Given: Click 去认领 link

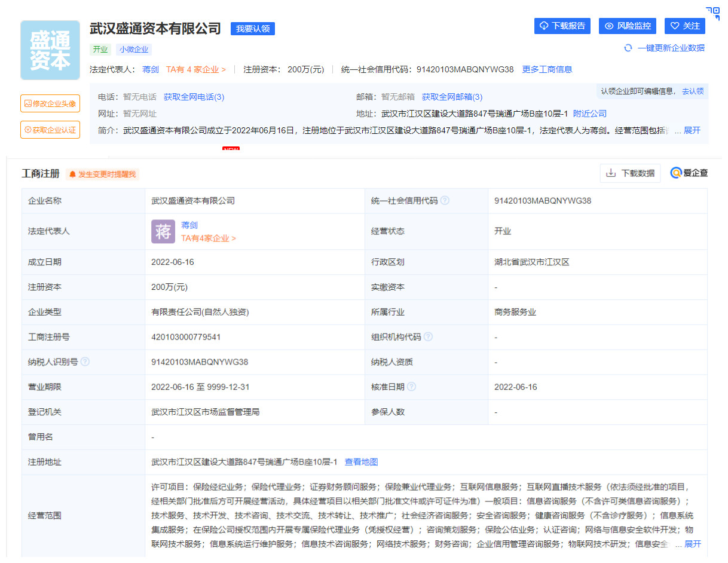Looking at the screenshot, I should coord(693,91).
